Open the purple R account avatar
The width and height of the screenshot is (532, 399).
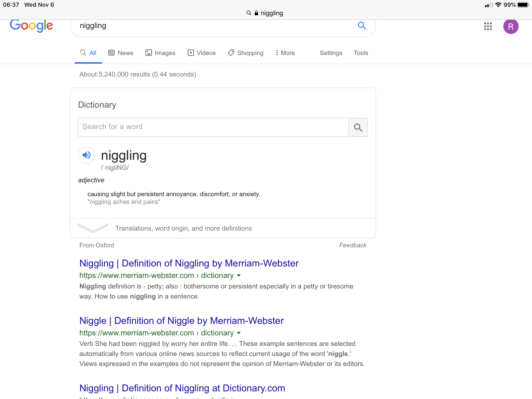click(x=510, y=26)
